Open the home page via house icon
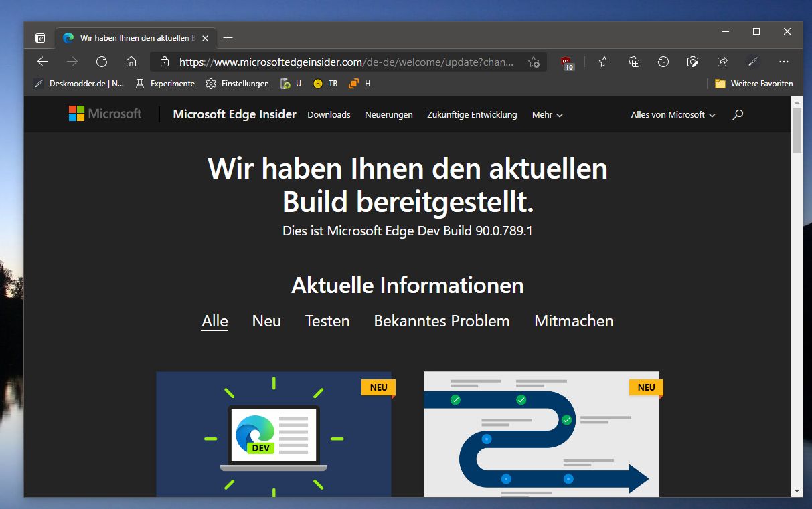The image size is (812, 509). [x=131, y=62]
